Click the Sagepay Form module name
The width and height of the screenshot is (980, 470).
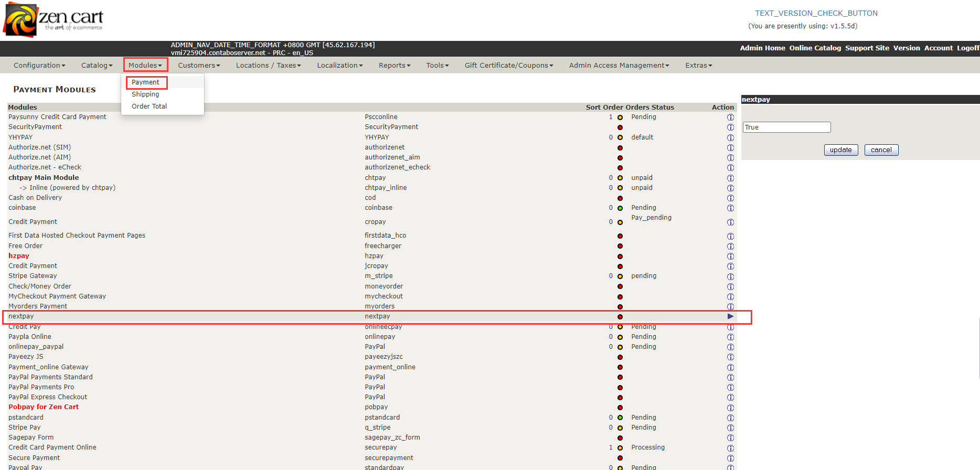(31, 437)
